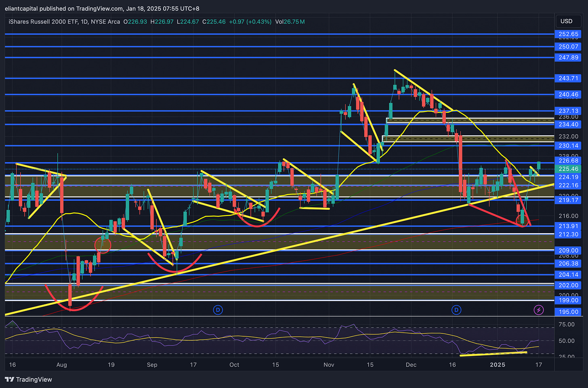Click the purple lightning earnings marker icon
This screenshot has width=588, height=388.
coord(539,310)
